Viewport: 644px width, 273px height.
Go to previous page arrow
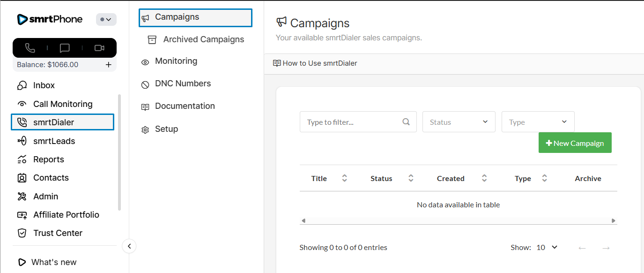point(582,248)
